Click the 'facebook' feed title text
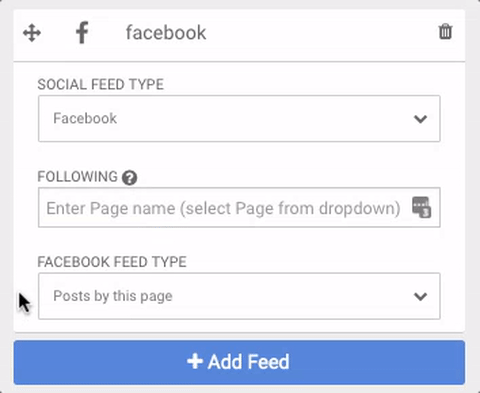The width and height of the screenshot is (480, 393). [166, 33]
